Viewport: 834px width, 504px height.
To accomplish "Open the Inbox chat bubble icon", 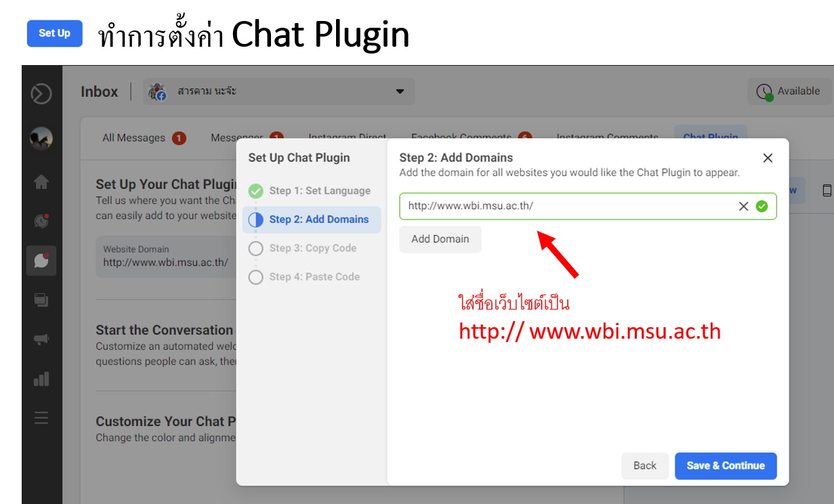I will [41, 261].
